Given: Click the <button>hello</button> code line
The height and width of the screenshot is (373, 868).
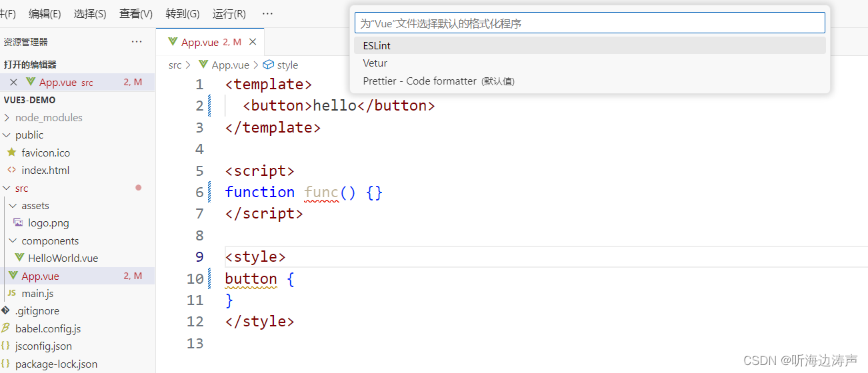Looking at the screenshot, I should tap(339, 106).
